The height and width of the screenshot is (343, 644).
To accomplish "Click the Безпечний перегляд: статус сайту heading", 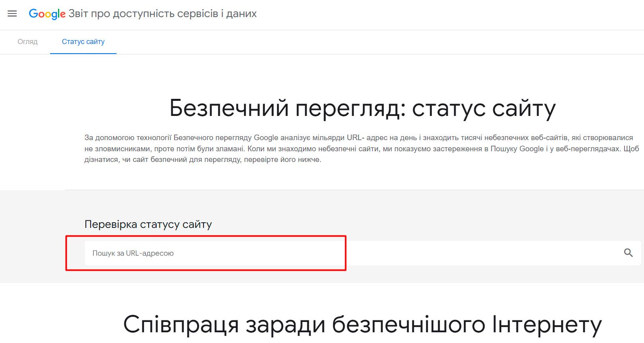I will click(x=363, y=108).
